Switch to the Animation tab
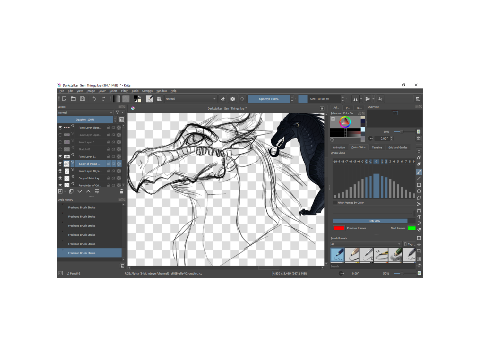This screenshot has height=360, width=480. coord(339,147)
